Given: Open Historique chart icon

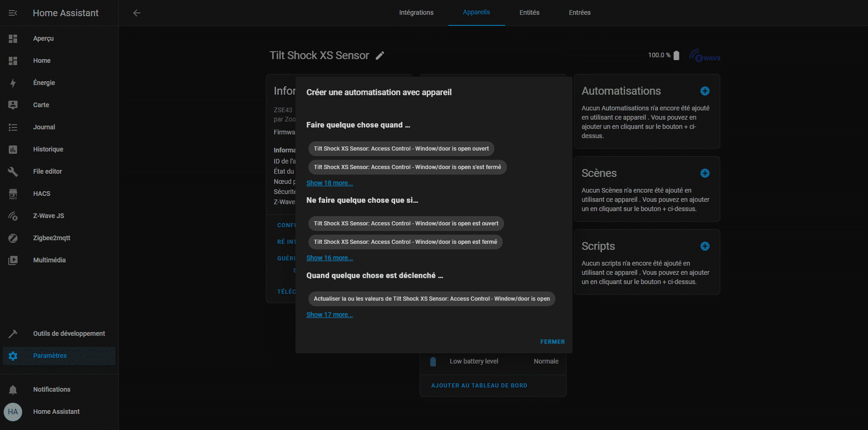Looking at the screenshot, I should pyautogui.click(x=13, y=150).
